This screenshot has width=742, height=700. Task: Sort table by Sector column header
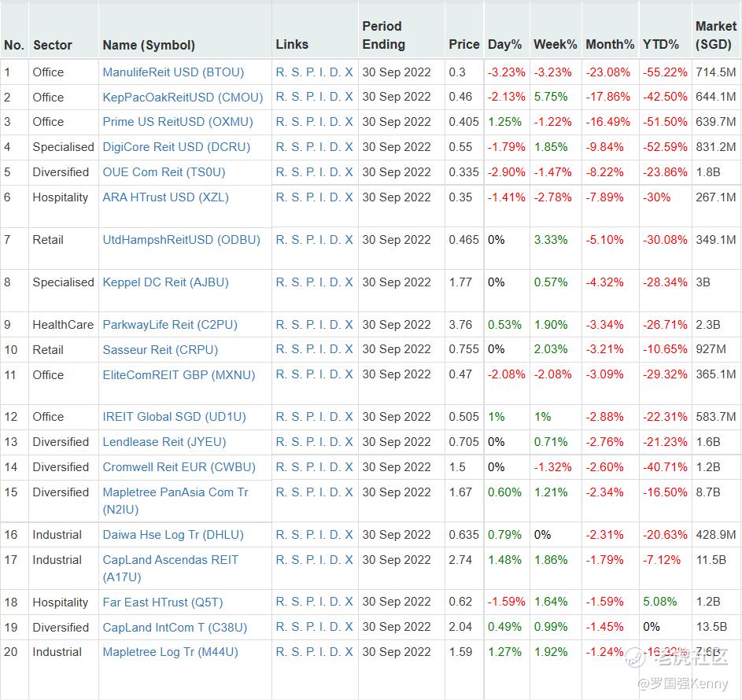click(x=53, y=46)
